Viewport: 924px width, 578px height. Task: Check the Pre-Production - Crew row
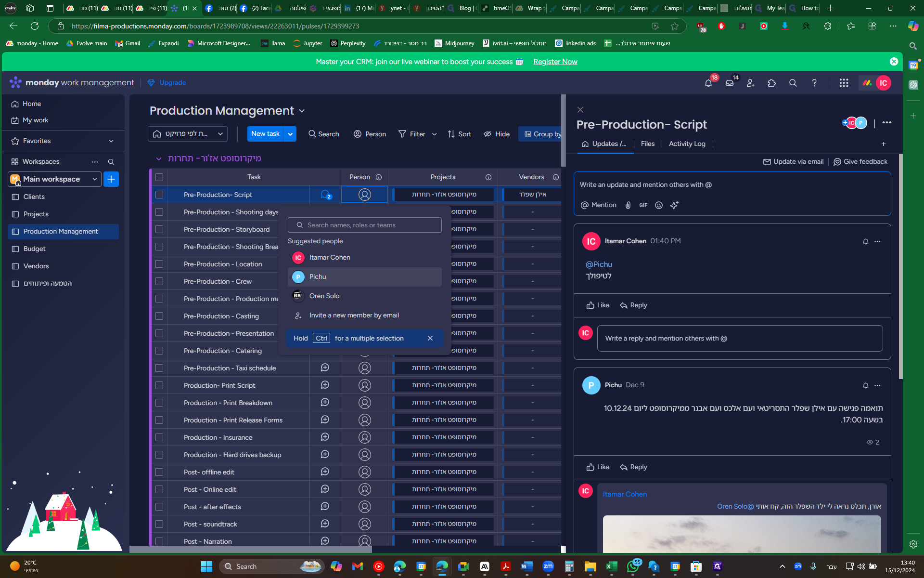pyautogui.click(x=159, y=281)
